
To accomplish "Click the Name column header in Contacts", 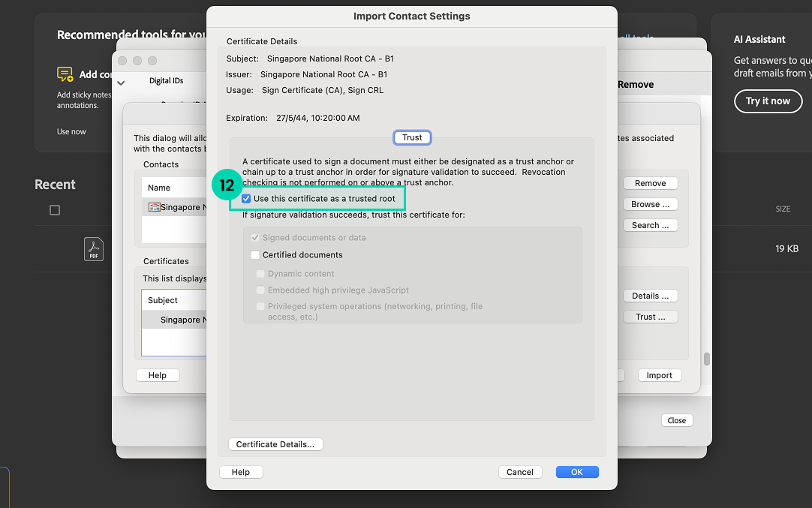I will coord(159,188).
